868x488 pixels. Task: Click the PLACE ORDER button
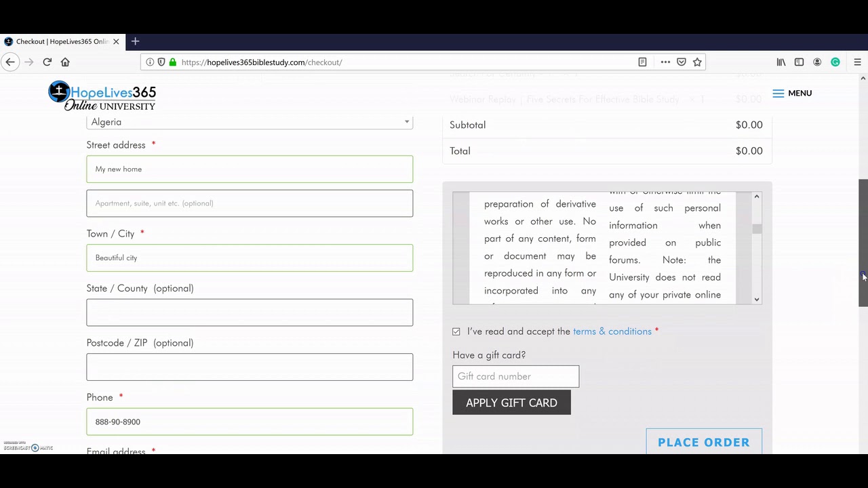click(x=704, y=442)
